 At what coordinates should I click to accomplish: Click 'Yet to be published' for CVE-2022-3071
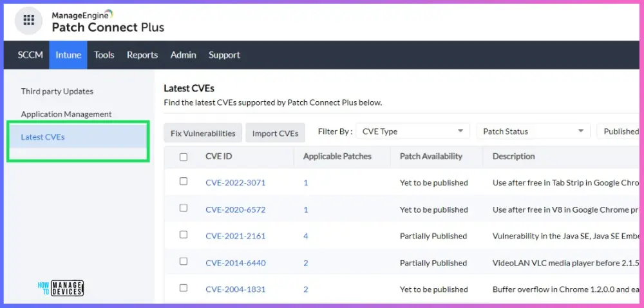pyautogui.click(x=433, y=183)
